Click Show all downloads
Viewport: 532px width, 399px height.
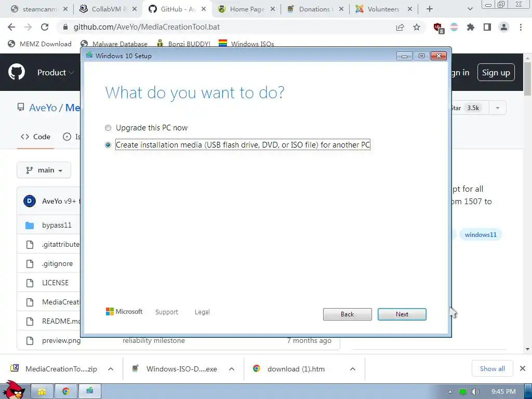[492, 368]
